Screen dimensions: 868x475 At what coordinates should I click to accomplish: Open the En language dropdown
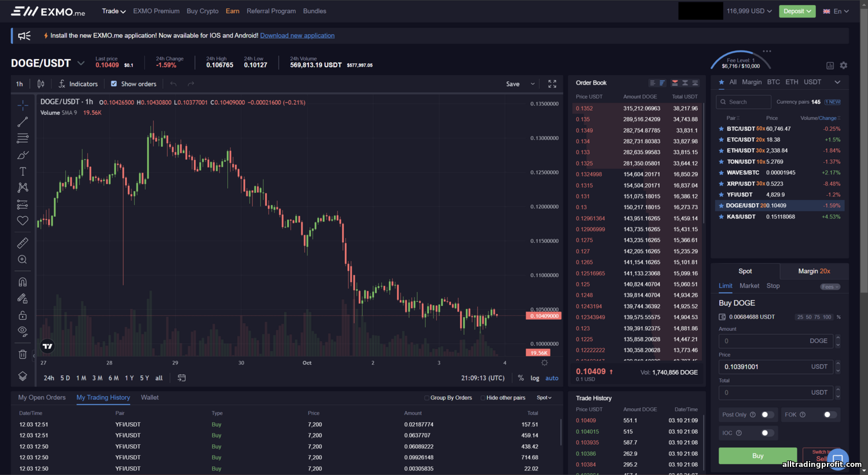click(x=837, y=11)
